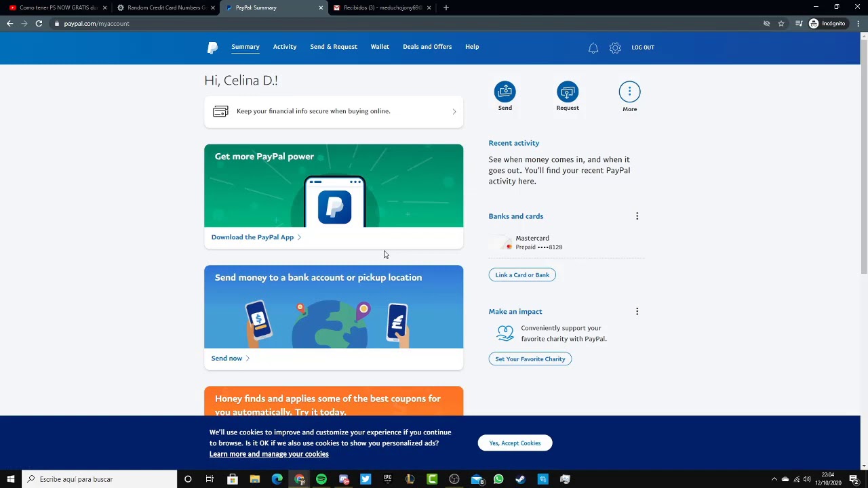Open the Windows action center notifications
The height and width of the screenshot is (488, 868).
click(x=854, y=479)
